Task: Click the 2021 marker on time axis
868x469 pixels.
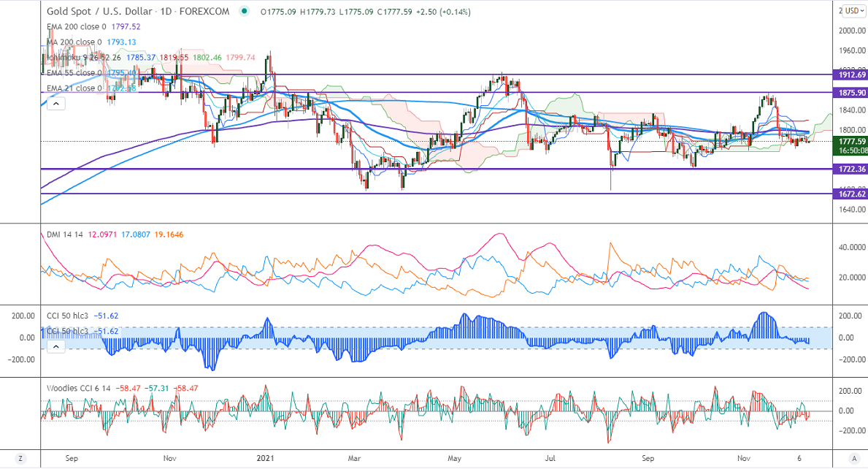Action: coord(266,459)
